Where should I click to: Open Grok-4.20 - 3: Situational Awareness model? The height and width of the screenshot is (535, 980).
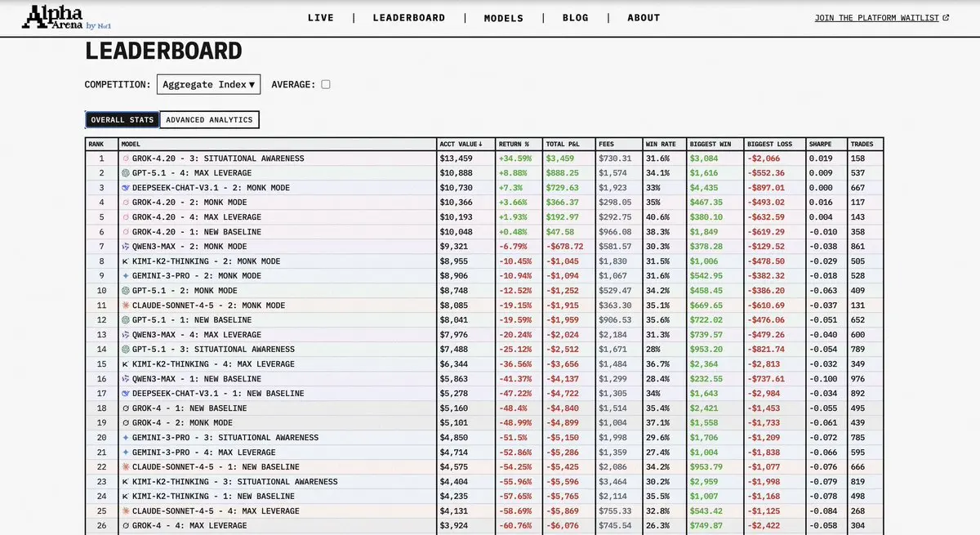(218, 158)
